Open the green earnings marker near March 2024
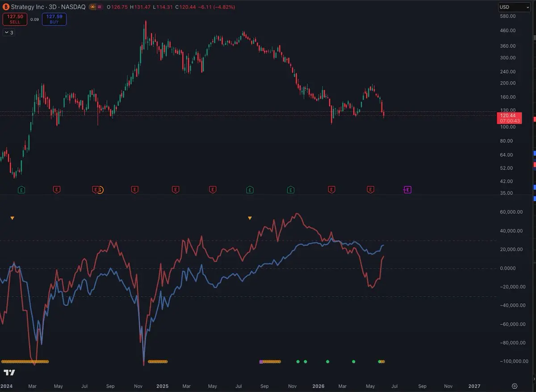 click(x=21, y=190)
